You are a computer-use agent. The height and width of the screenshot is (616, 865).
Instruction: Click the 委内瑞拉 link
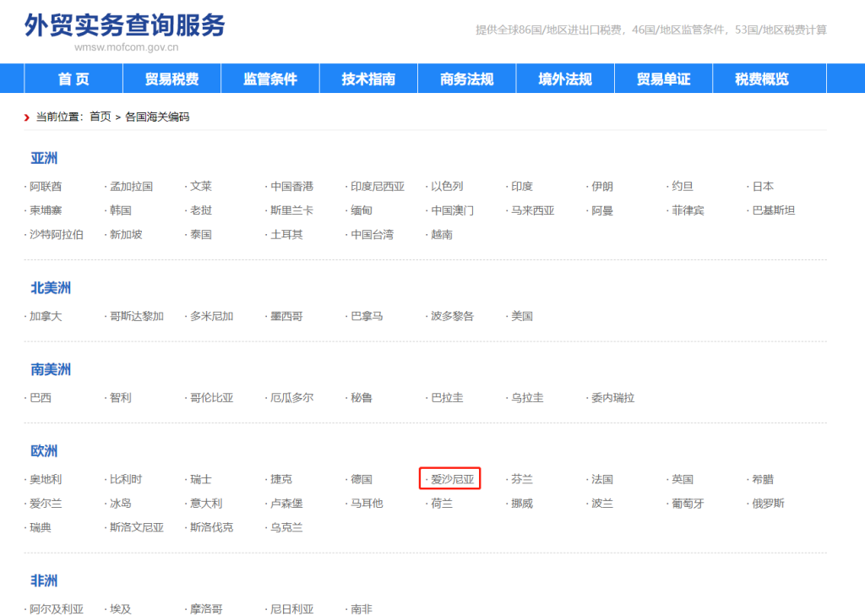613,398
